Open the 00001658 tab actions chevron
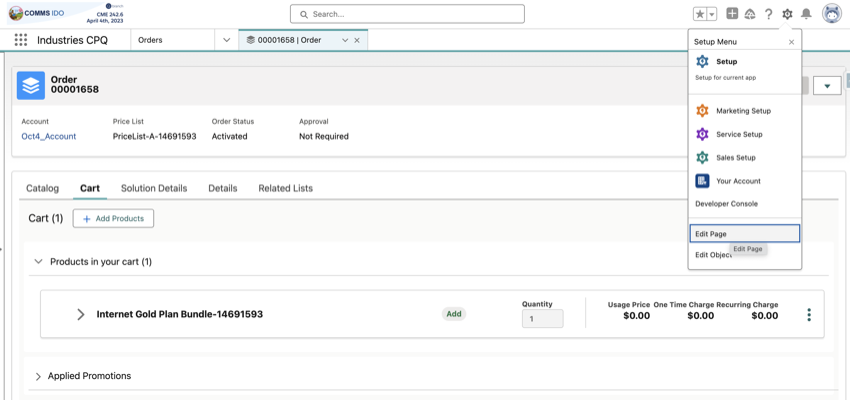 pos(345,40)
